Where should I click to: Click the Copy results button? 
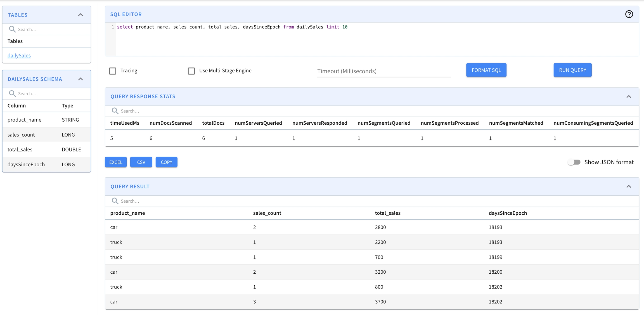pos(166,162)
